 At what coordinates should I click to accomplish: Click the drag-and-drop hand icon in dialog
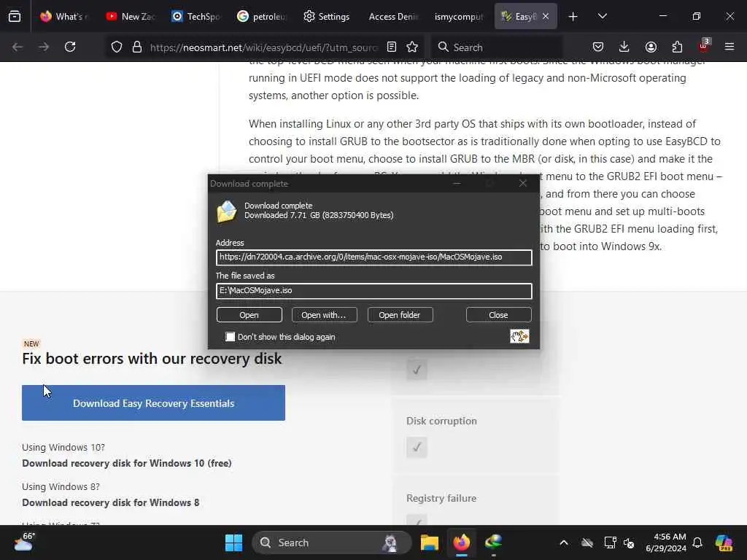coord(519,336)
